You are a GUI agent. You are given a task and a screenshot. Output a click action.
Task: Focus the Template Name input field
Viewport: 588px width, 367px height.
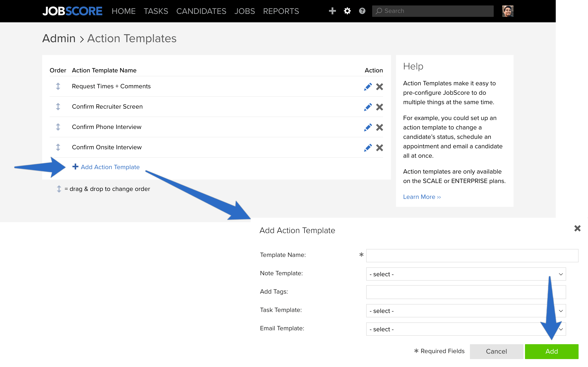[472, 256]
